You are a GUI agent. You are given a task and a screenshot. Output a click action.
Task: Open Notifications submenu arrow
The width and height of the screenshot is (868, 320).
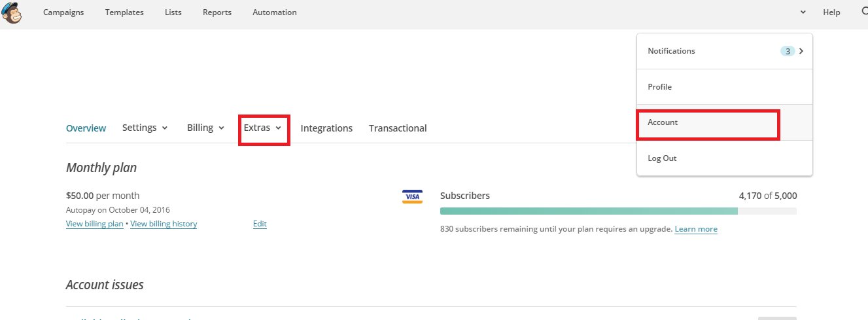(801, 51)
